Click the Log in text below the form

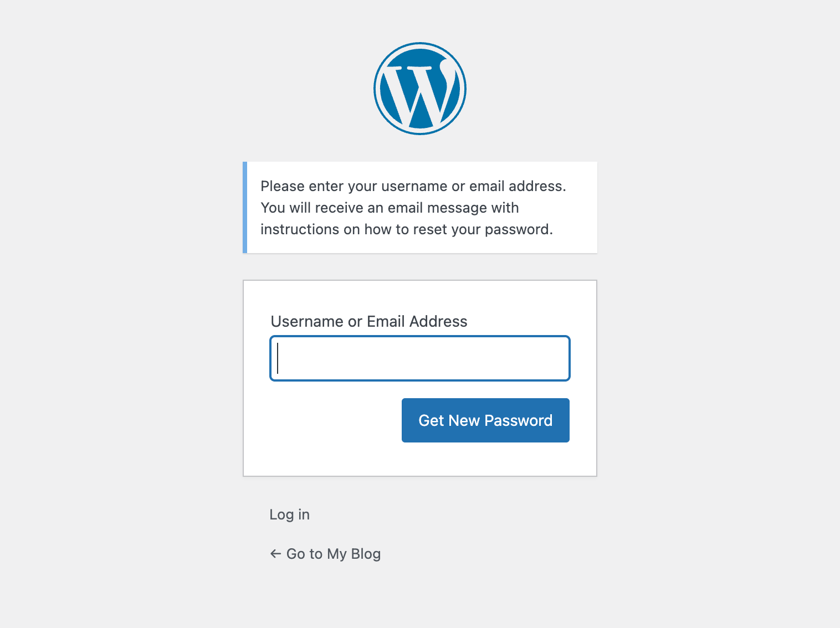[289, 514]
